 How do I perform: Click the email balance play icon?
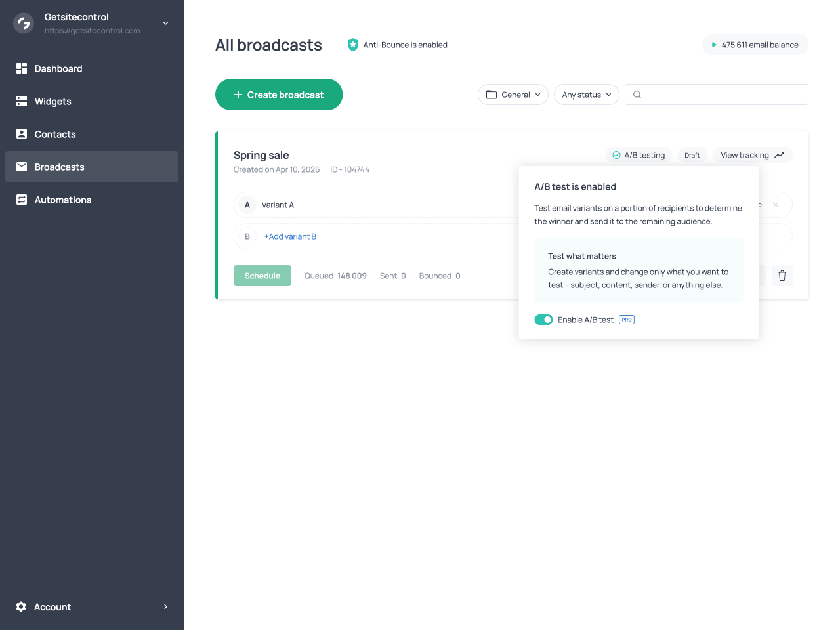(714, 45)
